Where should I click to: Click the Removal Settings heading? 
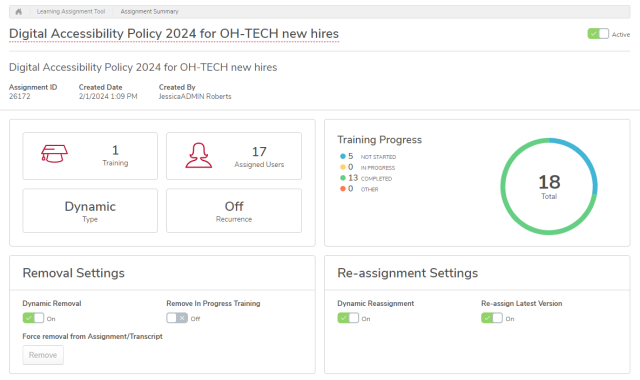(x=73, y=273)
